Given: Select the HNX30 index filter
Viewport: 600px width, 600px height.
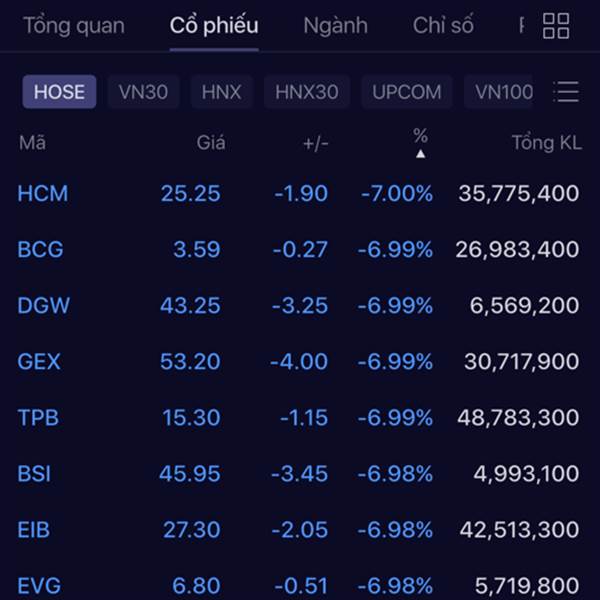Looking at the screenshot, I should click(307, 92).
